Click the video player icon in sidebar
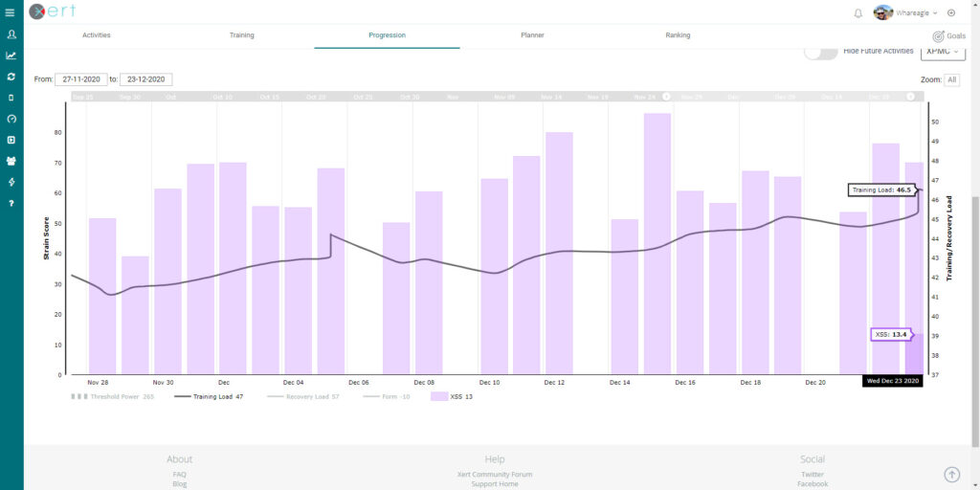 [11, 140]
